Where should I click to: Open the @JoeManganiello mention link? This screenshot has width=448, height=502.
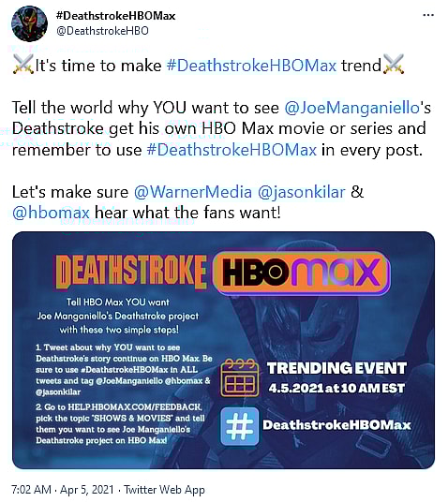click(x=352, y=108)
